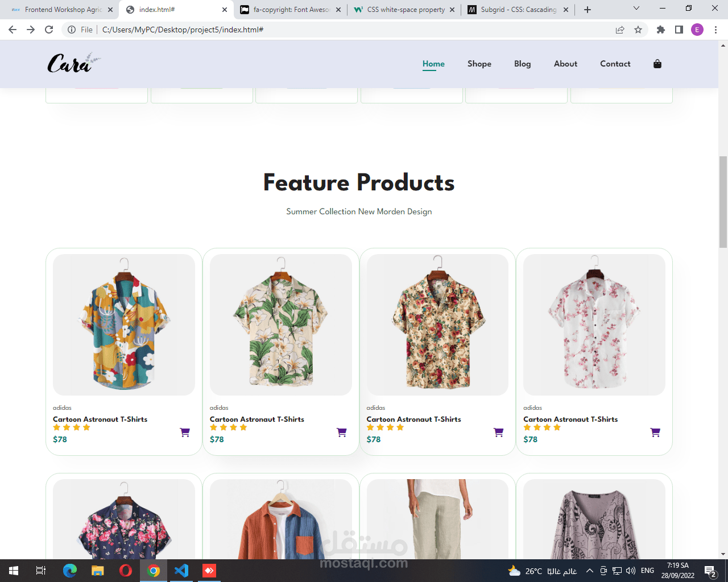
Task: Switch to Frontend Workshop Agric tab
Action: [x=60, y=10]
